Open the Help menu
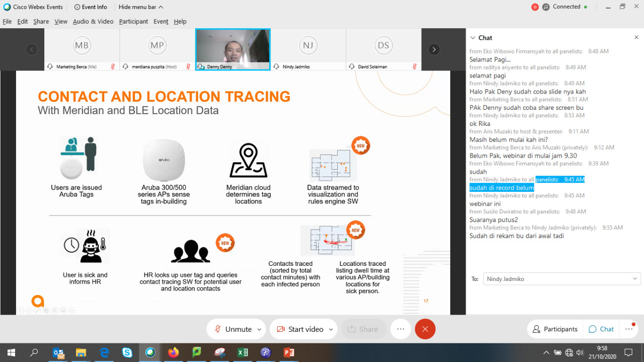This screenshot has width=644, height=362. click(x=180, y=22)
